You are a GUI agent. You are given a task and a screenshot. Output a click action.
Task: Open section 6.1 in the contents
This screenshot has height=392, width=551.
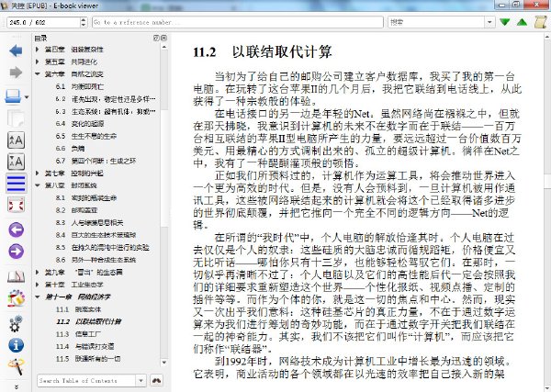point(79,86)
